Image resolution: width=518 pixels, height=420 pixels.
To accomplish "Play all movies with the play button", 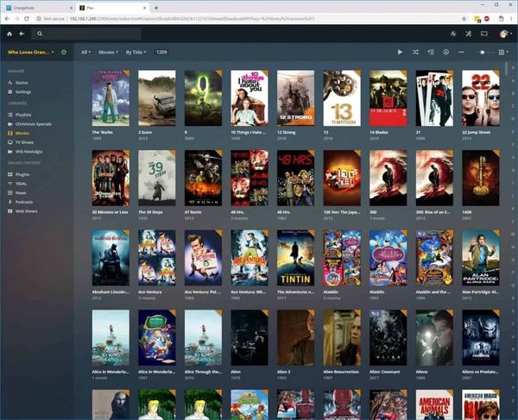I will [400, 52].
